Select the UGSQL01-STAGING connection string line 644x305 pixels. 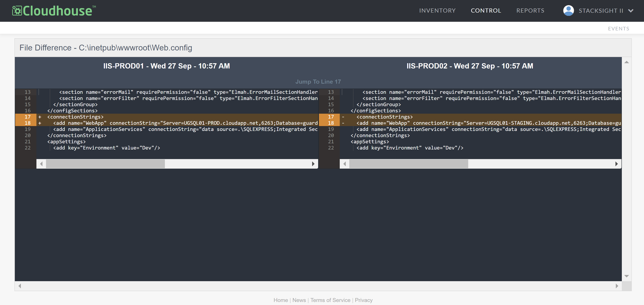(489, 123)
